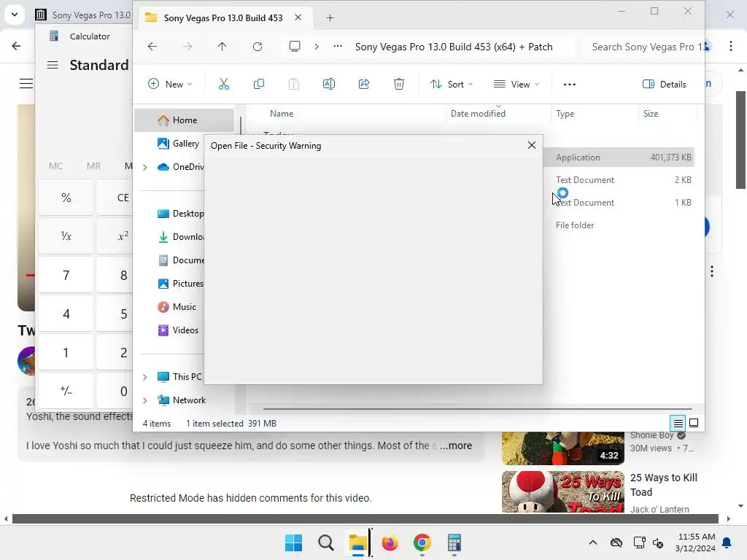The image size is (747, 560).
Task: Click the clock showing 11:55 AM
Action: pyautogui.click(x=696, y=537)
